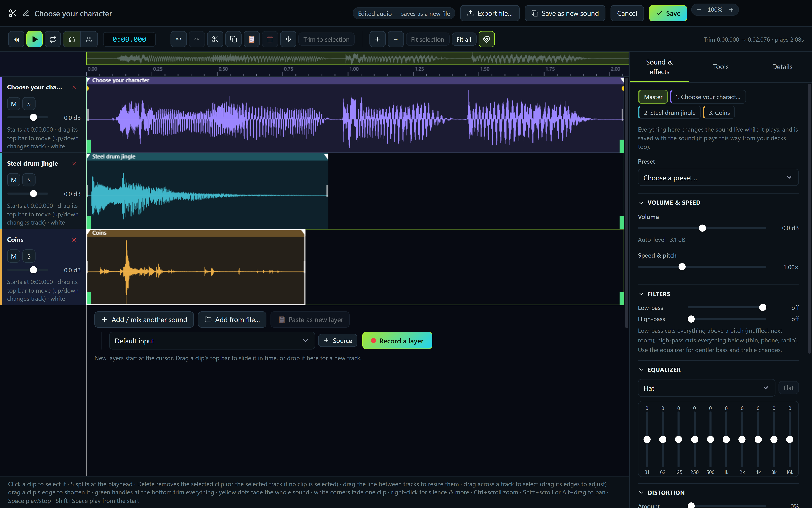Click the redo arrow icon

coord(197,39)
